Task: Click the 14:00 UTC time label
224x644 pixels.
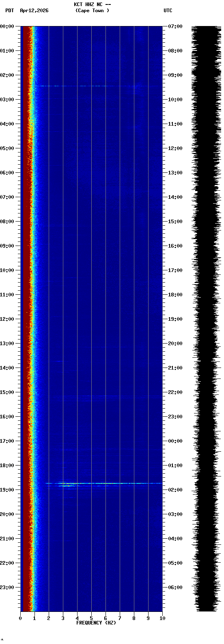Action: coord(175,197)
